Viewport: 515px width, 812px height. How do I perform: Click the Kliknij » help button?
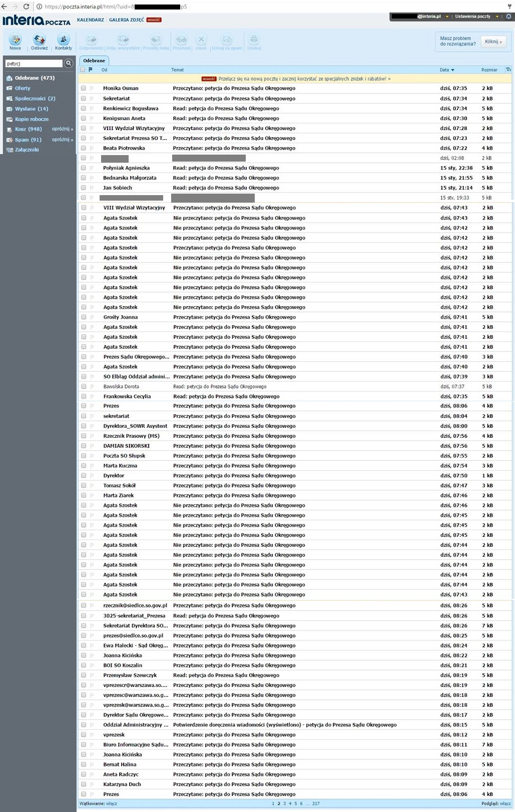(493, 42)
